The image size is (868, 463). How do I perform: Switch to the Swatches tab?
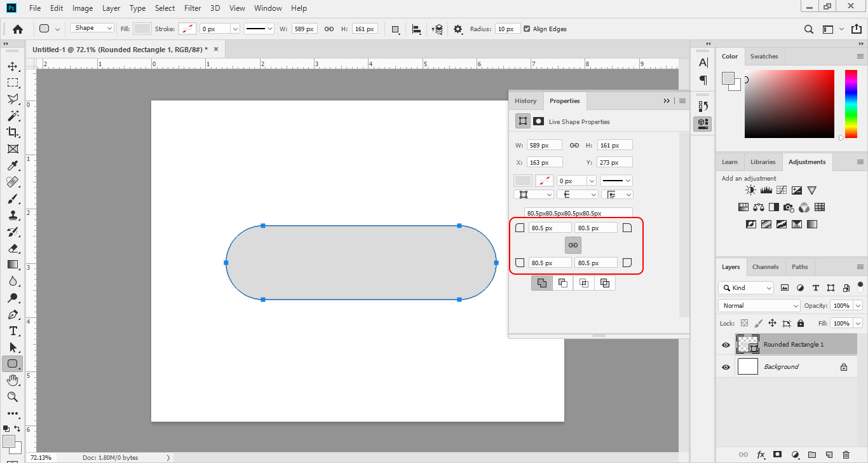click(764, 56)
